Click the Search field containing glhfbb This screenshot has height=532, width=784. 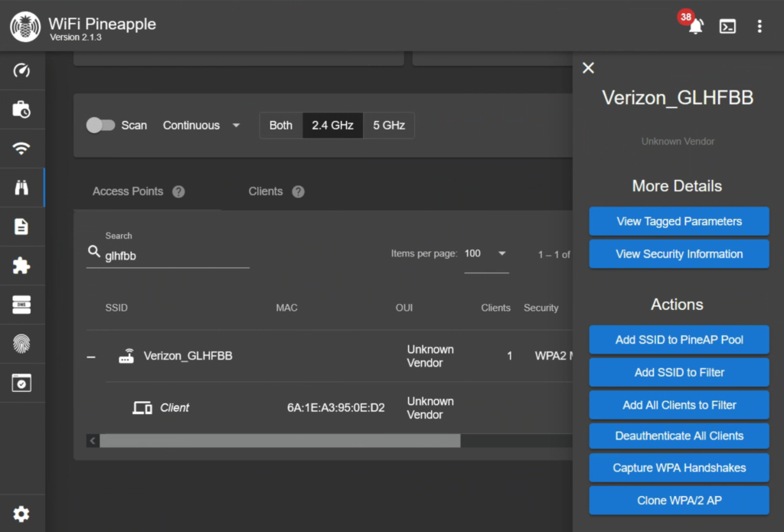tap(168, 256)
